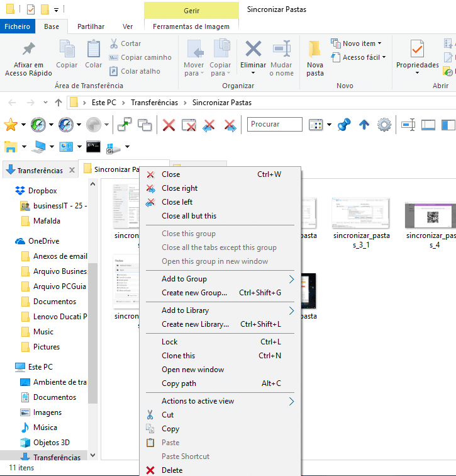Viewport: 456px width, 476px height.
Task: Click the blue up-arrow toolbar icon
Action: click(364, 125)
